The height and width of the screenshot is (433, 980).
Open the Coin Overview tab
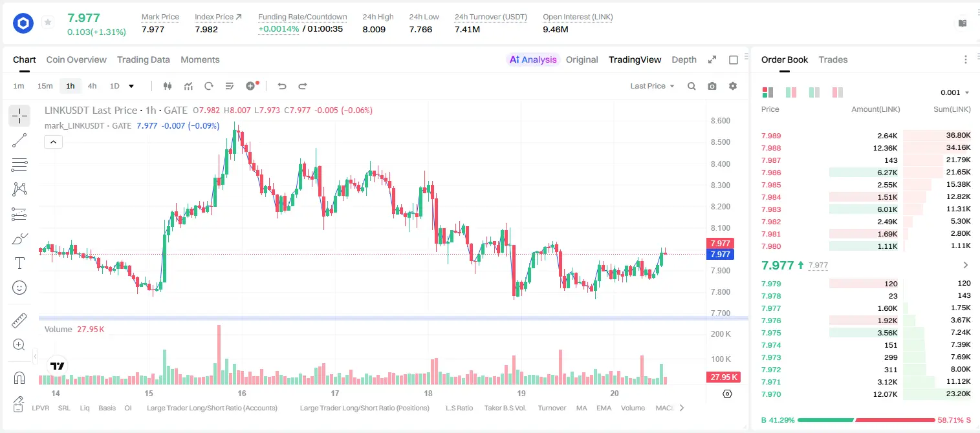point(76,59)
